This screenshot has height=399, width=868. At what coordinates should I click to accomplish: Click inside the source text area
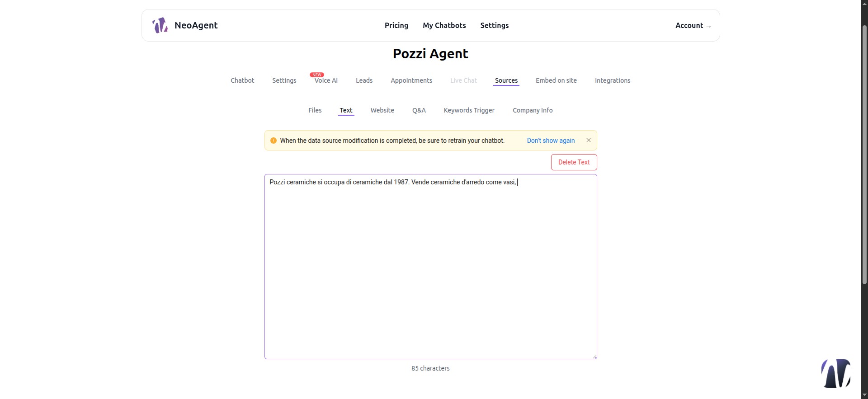pyautogui.click(x=430, y=267)
